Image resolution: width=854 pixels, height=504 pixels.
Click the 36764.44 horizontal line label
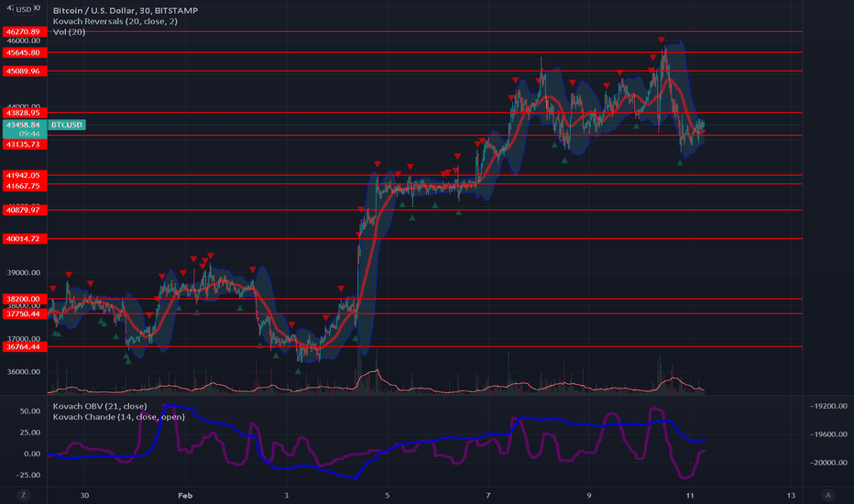25,346
